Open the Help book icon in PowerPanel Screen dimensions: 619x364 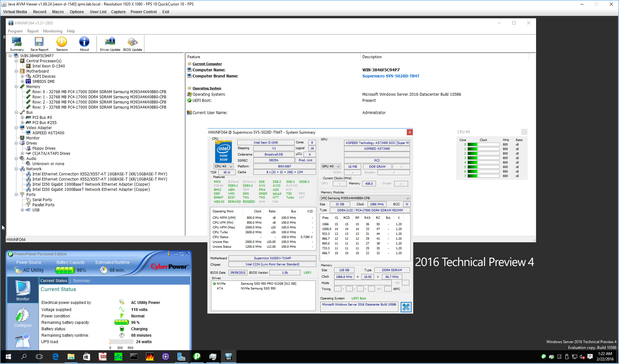(x=23, y=341)
